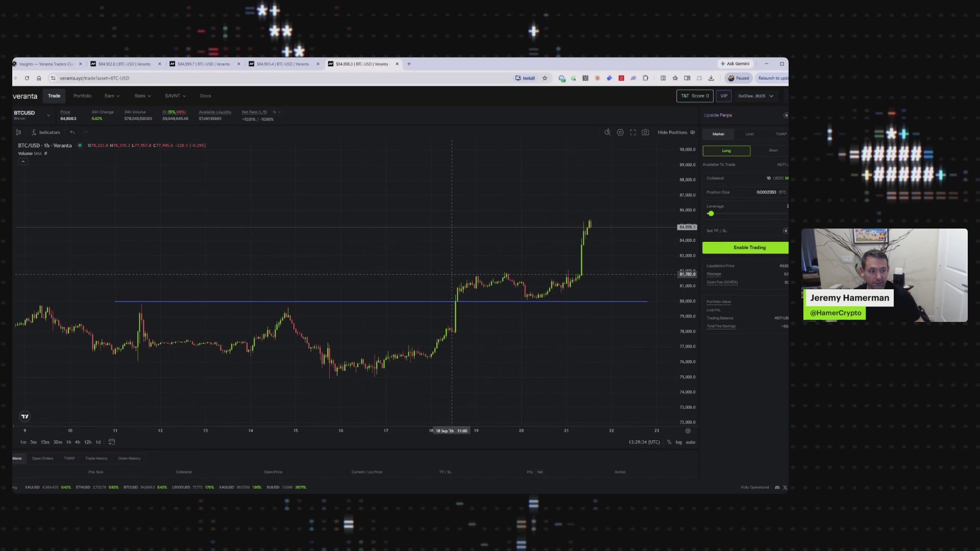This screenshot has width=980, height=551.
Task: Open browser downloads icon
Action: pos(711,78)
